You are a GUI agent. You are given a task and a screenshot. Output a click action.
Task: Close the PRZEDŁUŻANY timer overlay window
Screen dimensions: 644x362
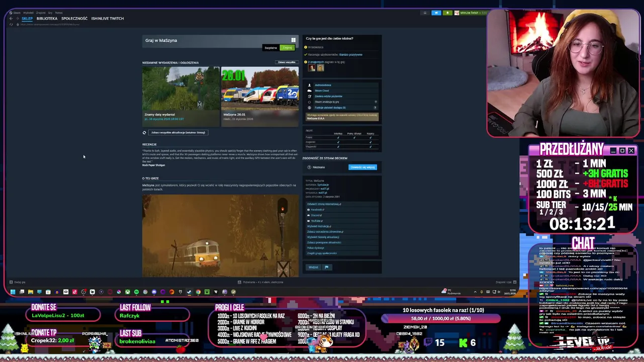pyautogui.click(x=631, y=150)
